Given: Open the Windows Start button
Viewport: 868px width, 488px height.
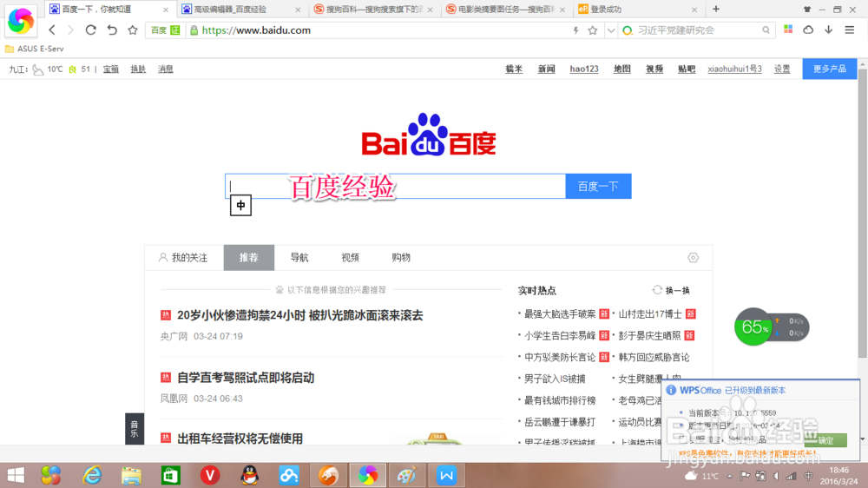Looking at the screenshot, I should click(x=16, y=475).
